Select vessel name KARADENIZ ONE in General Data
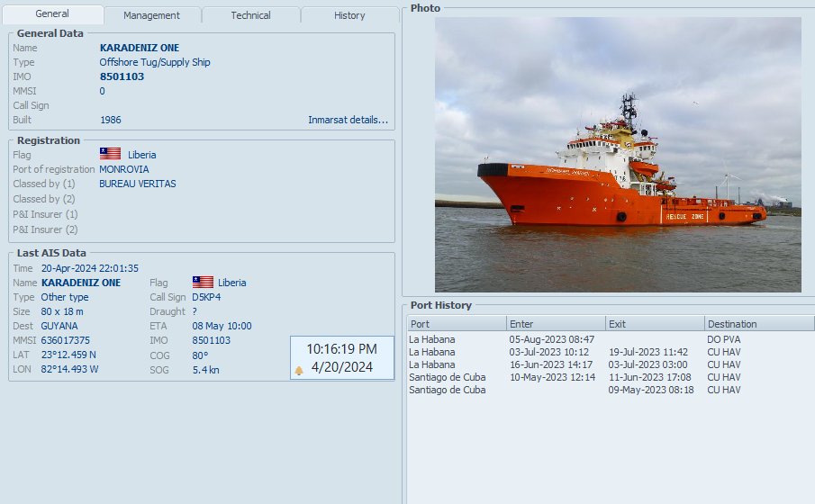The image size is (815, 504). [x=140, y=48]
